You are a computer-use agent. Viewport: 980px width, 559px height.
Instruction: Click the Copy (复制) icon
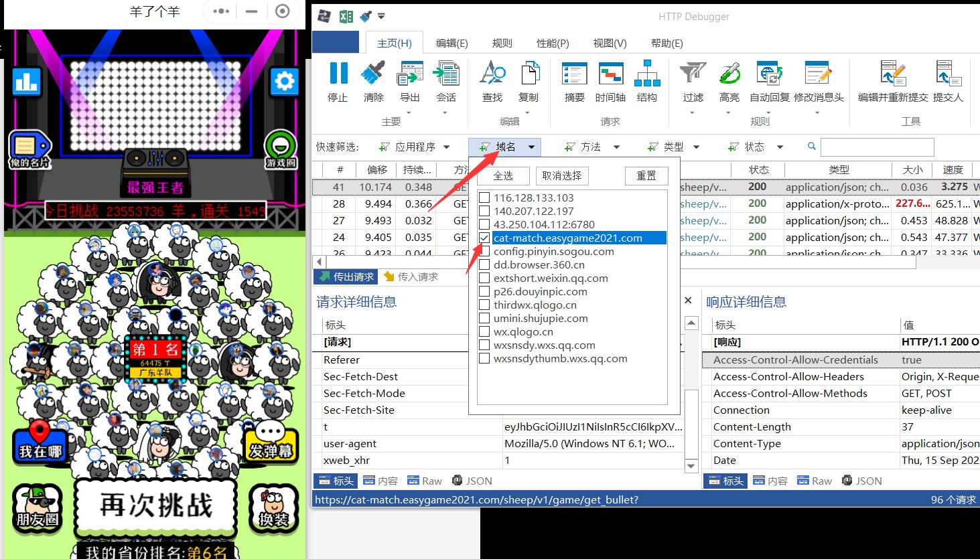click(x=529, y=74)
